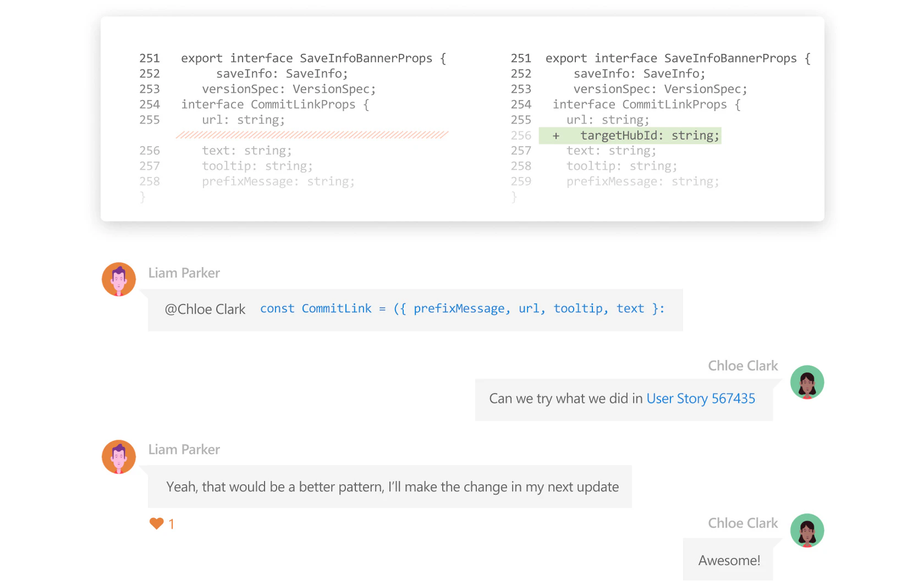Click Liam Parker's avatar on the first comment
Screen dimensions: 924x581
coord(118,279)
